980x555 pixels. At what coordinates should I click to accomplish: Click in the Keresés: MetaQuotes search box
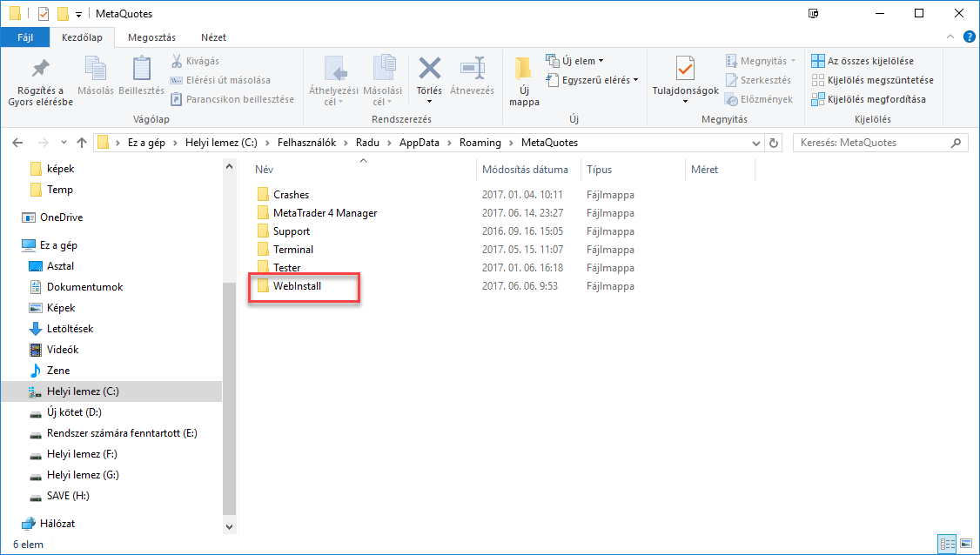pyautogui.click(x=872, y=143)
